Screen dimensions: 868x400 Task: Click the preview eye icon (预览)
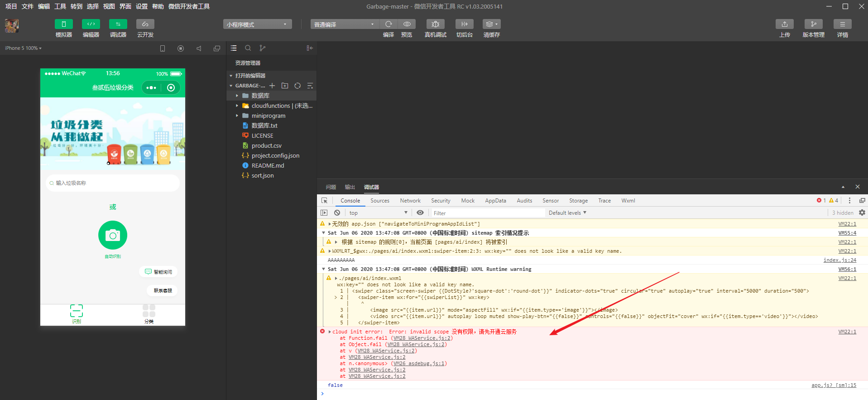pos(407,24)
